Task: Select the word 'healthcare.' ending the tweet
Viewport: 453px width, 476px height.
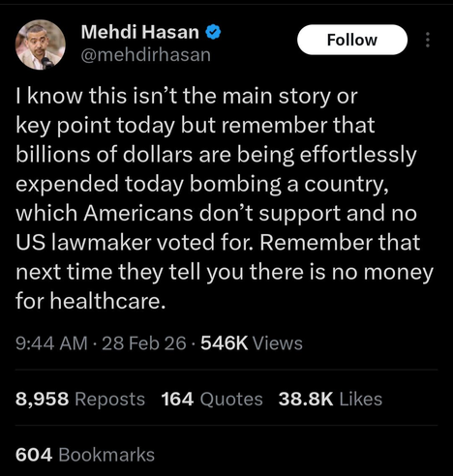Action: (x=107, y=301)
